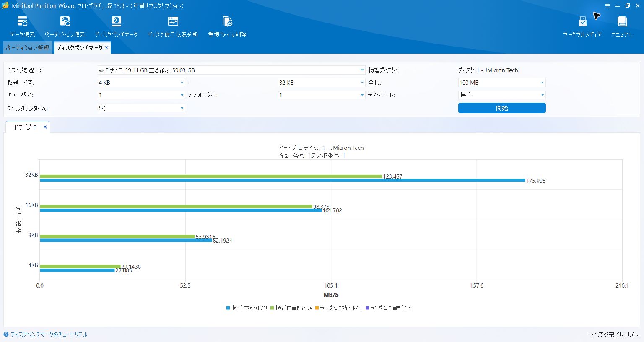The height and width of the screenshot is (342, 644).
Task: Click the "MB/S" axis label
Action: coord(331,295)
